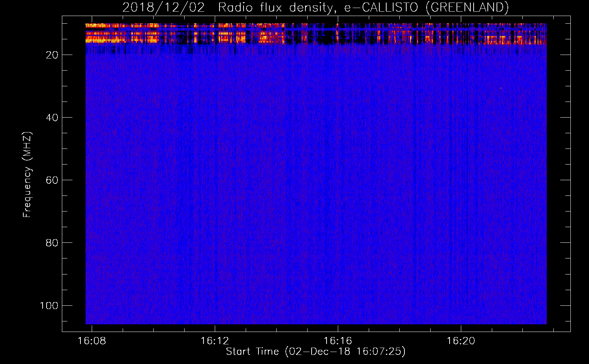Select the 16:12 time tick label

coord(215,341)
